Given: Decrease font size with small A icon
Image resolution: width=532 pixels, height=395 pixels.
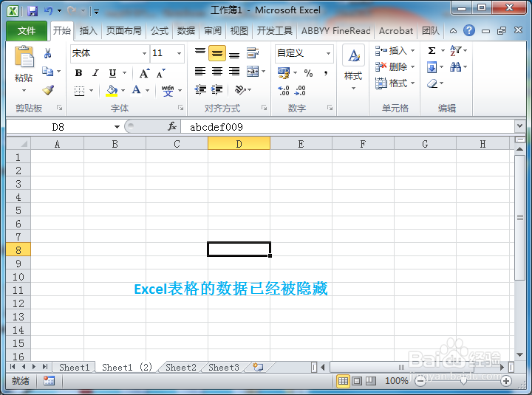Looking at the screenshot, I should (x=161, y=73).
